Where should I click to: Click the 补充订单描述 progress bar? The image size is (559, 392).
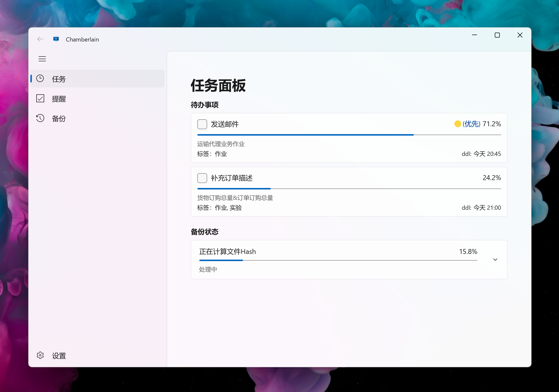349,189
